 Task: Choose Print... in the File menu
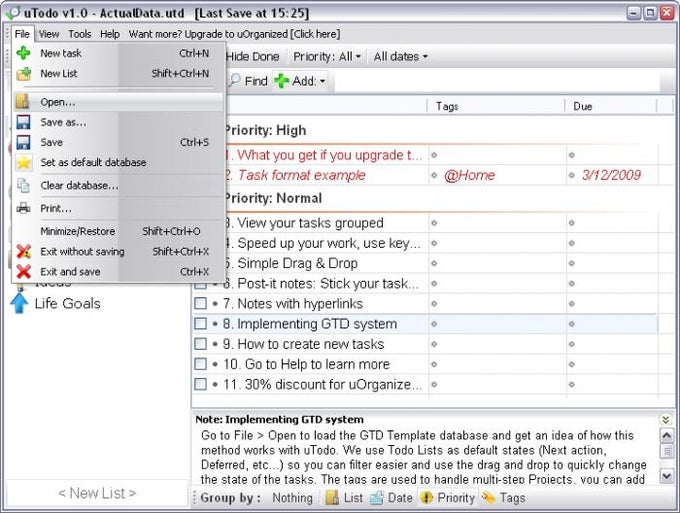click(118, 208)
